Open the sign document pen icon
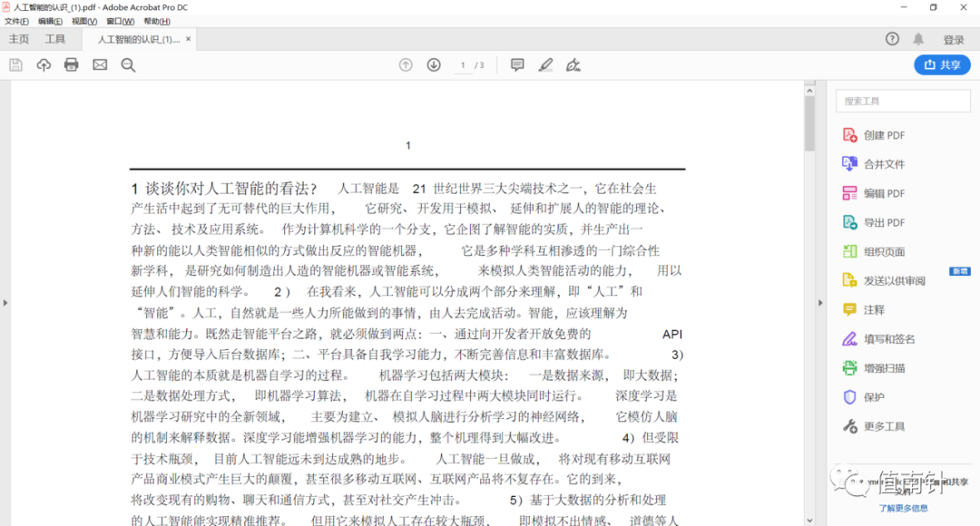This screenshot has width=980, height=526. pyautogui.click(x=573, y=65)
